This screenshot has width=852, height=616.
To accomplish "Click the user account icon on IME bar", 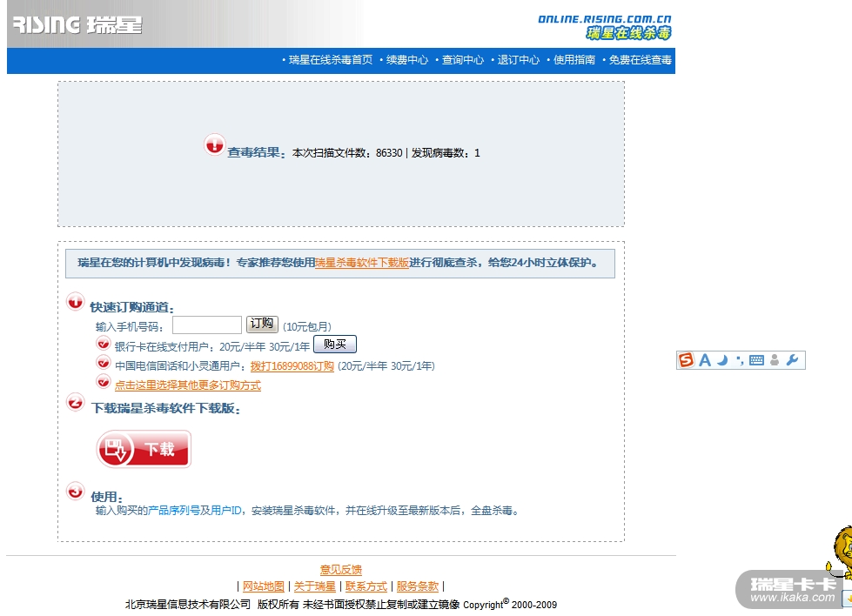I will tap(775, 360).
